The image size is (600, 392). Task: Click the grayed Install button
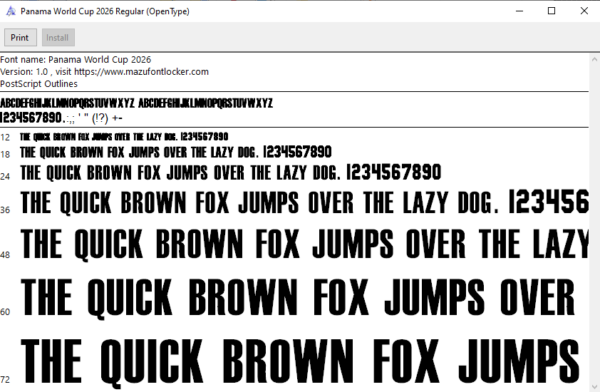click(x=58, y=38)
